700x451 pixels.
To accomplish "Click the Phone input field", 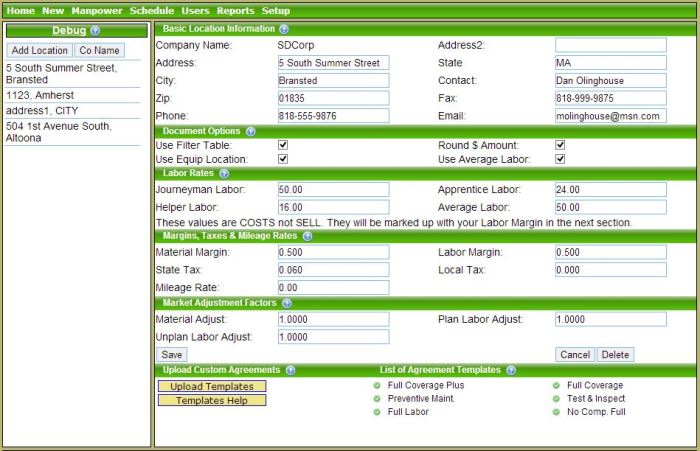I will (333, 116).
